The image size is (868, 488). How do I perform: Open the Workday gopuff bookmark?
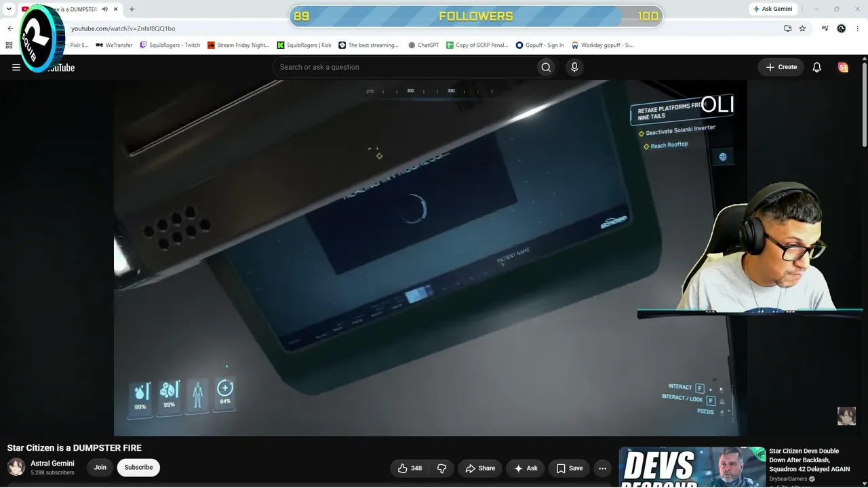602,45
